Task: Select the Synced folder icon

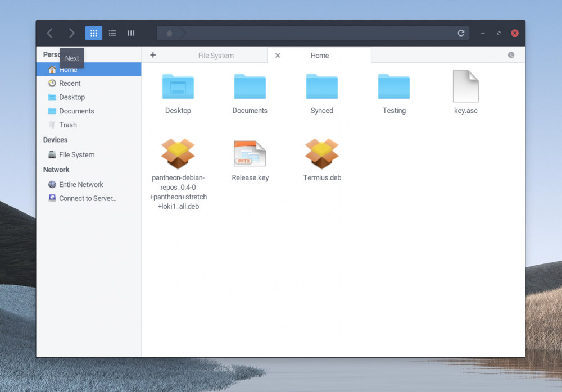Action: pos(322,87)
